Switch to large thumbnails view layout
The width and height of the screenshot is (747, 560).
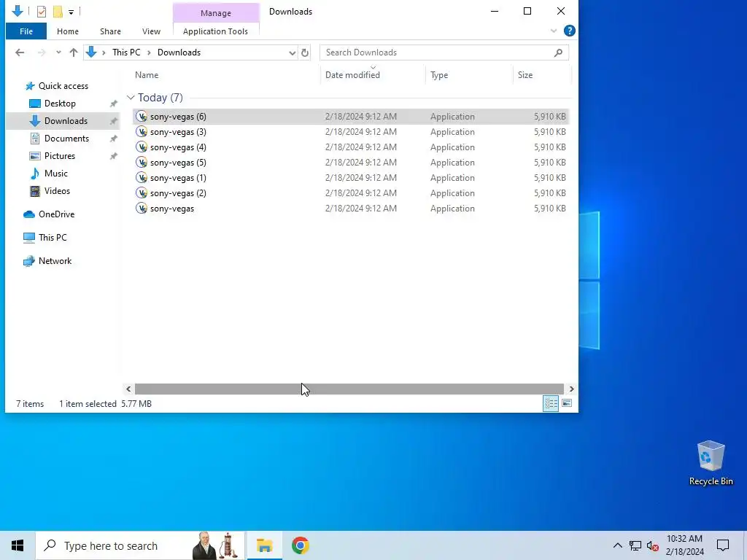[x=566, y=403]
